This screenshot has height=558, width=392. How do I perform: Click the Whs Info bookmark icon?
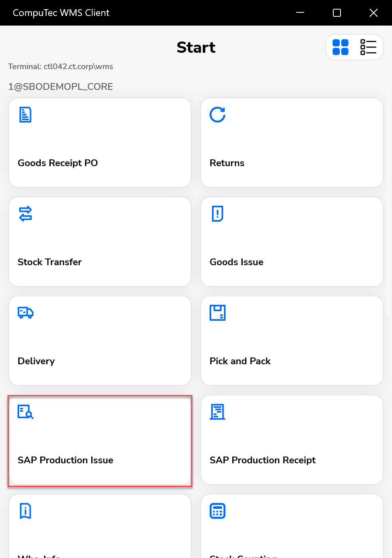click(25, 510)
